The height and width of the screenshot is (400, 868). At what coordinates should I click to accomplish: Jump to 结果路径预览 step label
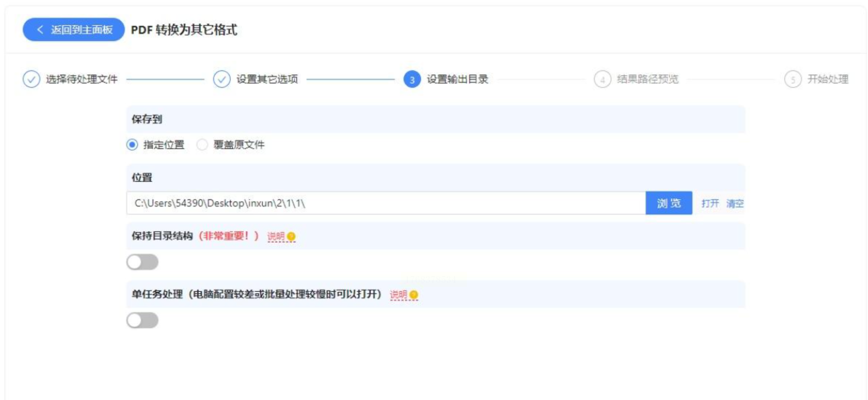click(647, 79)
